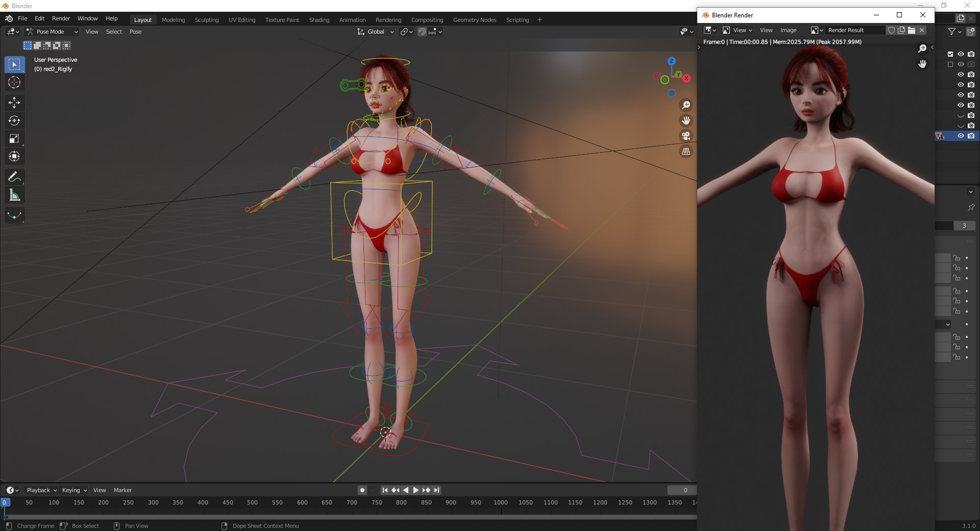Switch to the Shading workspace tab
The width and height of the screenshot is (980, 531).
click(x=319, y=20)
